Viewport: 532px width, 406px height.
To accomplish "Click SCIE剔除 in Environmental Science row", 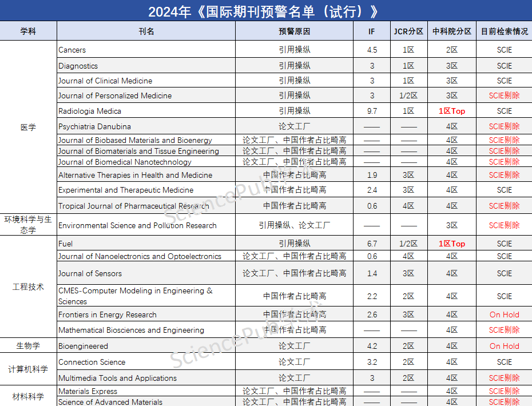I will pos(505,225).
